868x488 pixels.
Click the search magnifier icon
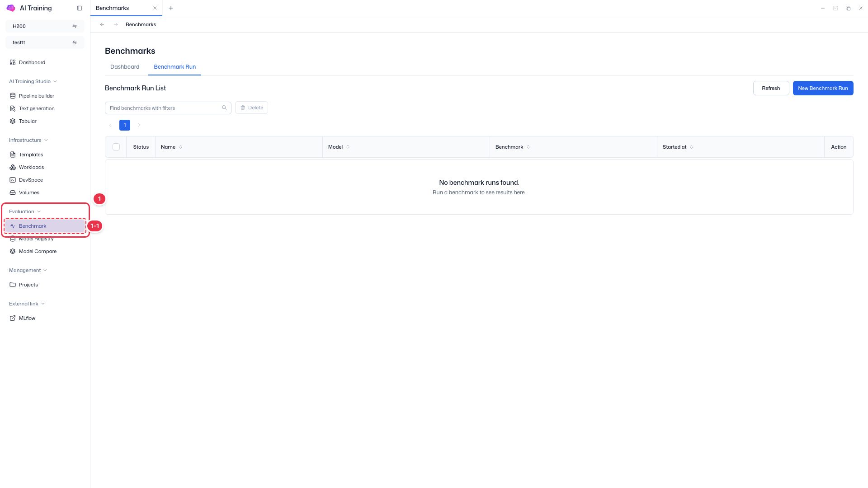point(224,108)
